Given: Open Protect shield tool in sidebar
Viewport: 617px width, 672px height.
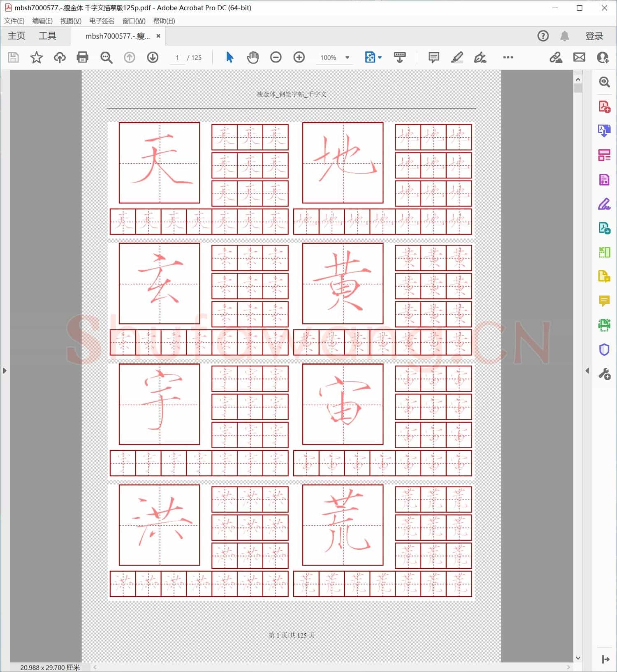Looking at the screenshot, I should (x=604, y=350).
